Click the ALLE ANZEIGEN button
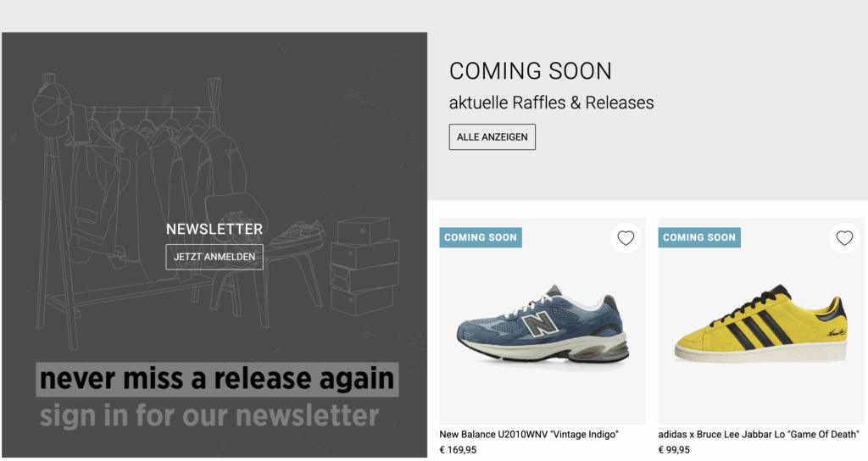 coord(492,136)
